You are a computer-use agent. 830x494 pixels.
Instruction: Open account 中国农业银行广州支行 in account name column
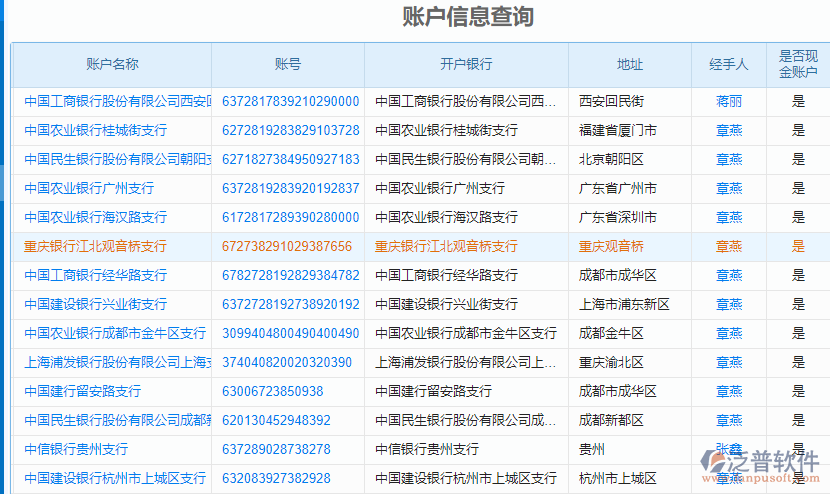[89, 188]
